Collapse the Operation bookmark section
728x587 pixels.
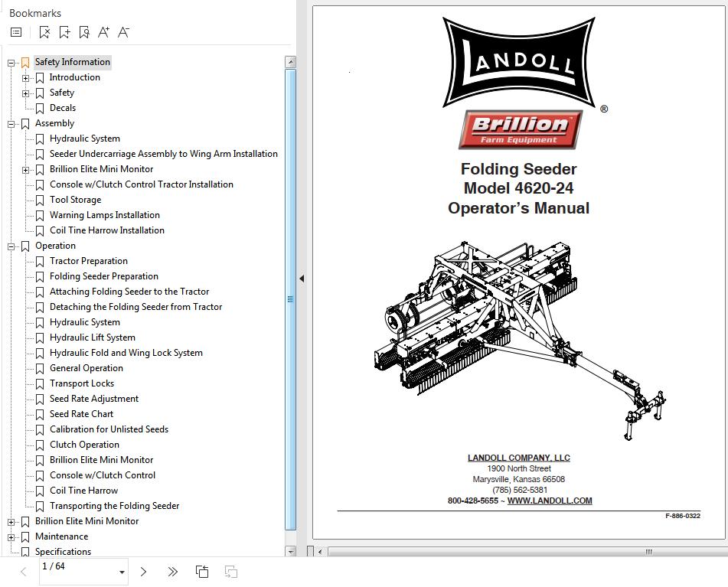tap(11, 246)
